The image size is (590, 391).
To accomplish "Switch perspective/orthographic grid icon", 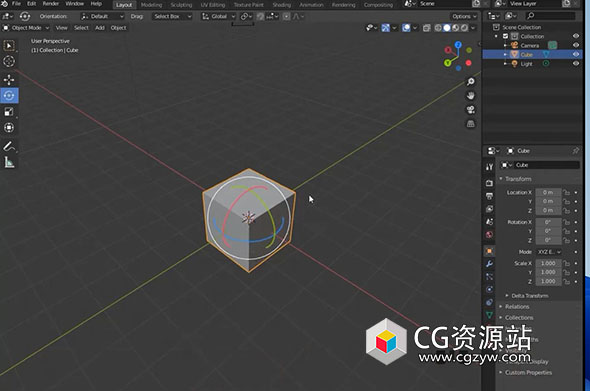I will [x=471, y=123].
